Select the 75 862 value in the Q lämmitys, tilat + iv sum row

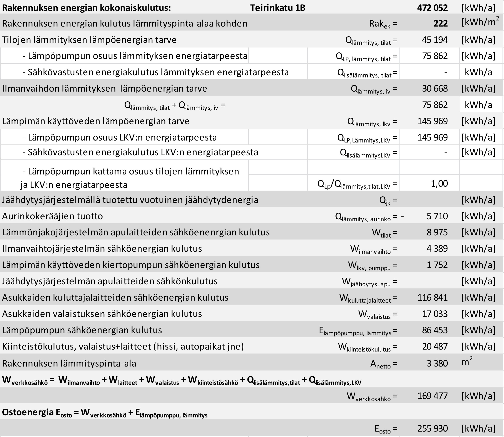(435, 105)
